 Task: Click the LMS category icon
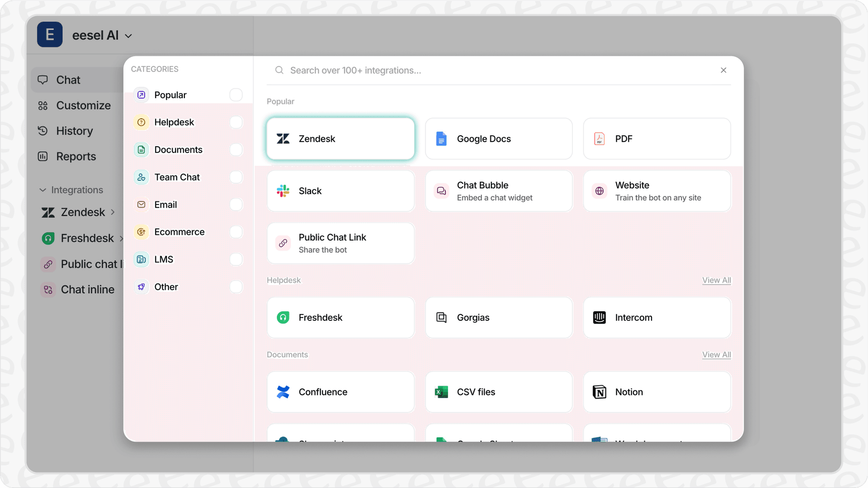click(141, 259)
